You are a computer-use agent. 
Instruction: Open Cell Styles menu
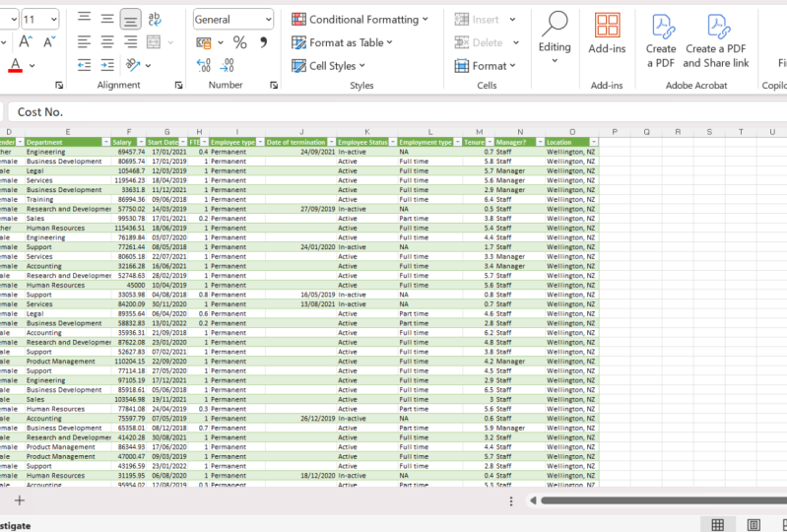coord(328,66)
